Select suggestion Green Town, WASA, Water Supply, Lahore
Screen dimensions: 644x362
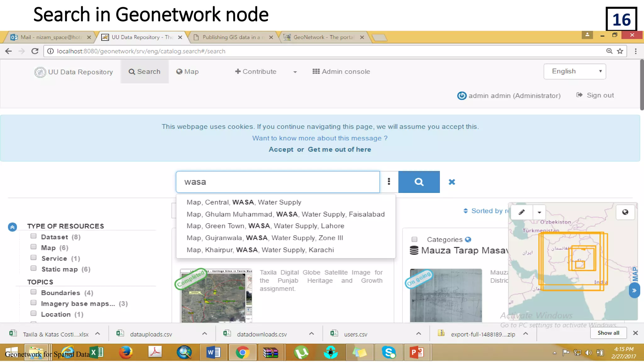[265, 226]
